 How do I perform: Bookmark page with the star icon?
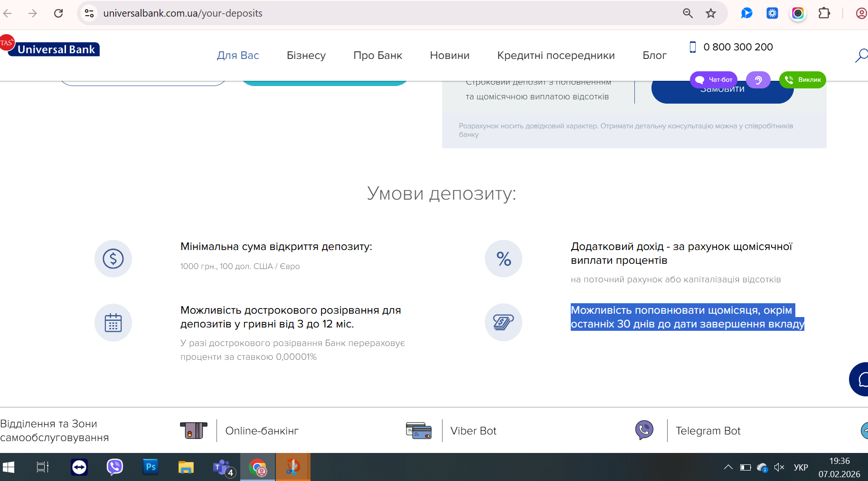click(710, 13)
